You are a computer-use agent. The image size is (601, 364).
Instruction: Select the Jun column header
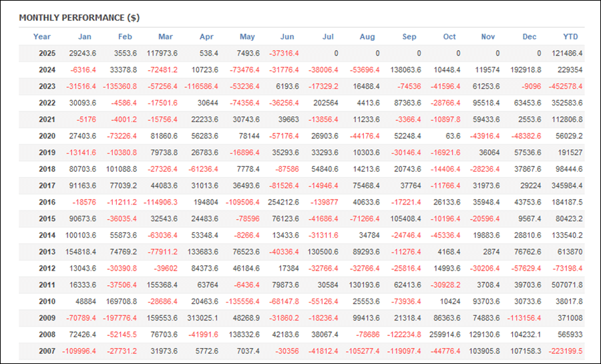[287, 37]
